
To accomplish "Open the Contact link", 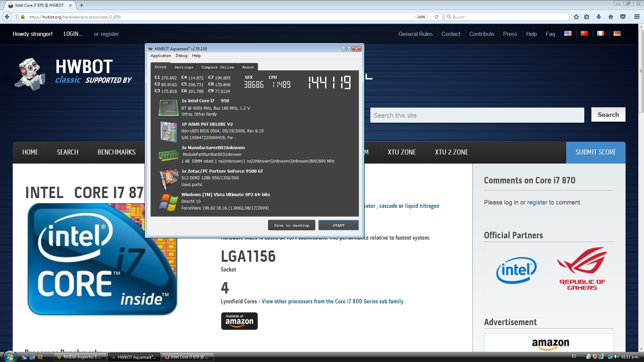I will tap(450, 34).
